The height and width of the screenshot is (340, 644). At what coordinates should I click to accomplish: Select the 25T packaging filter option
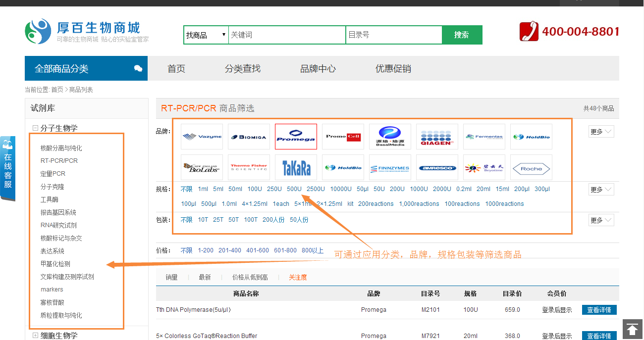(218, 220)
